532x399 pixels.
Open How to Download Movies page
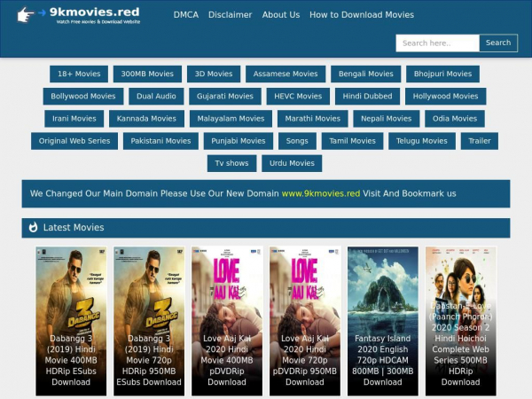pyautogui.click(x=362, y=15)
